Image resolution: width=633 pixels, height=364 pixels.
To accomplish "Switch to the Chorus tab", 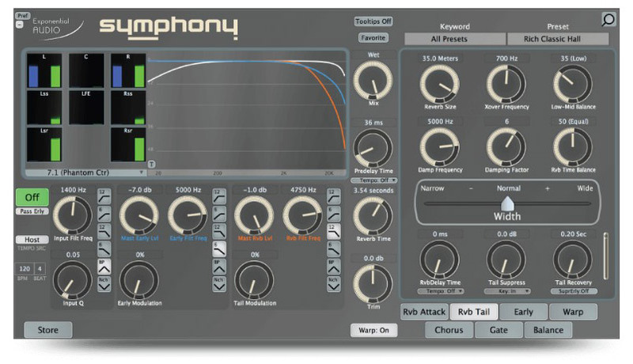I will [x=449, y=330].
